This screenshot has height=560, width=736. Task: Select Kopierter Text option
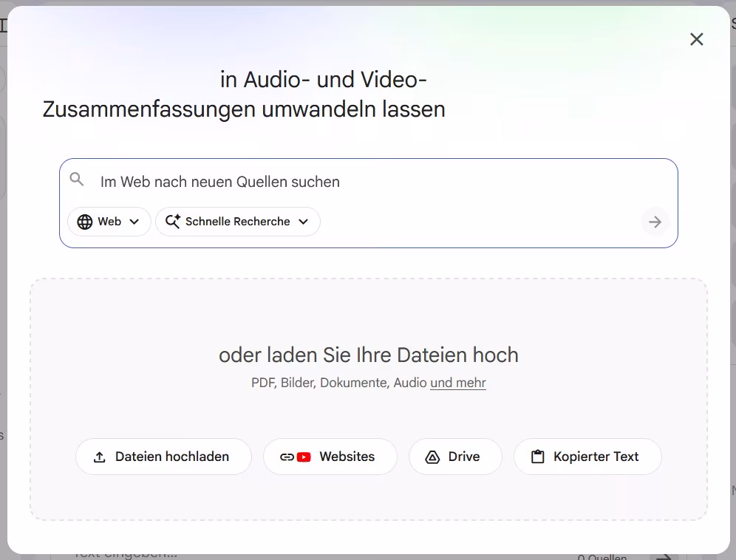587,457
